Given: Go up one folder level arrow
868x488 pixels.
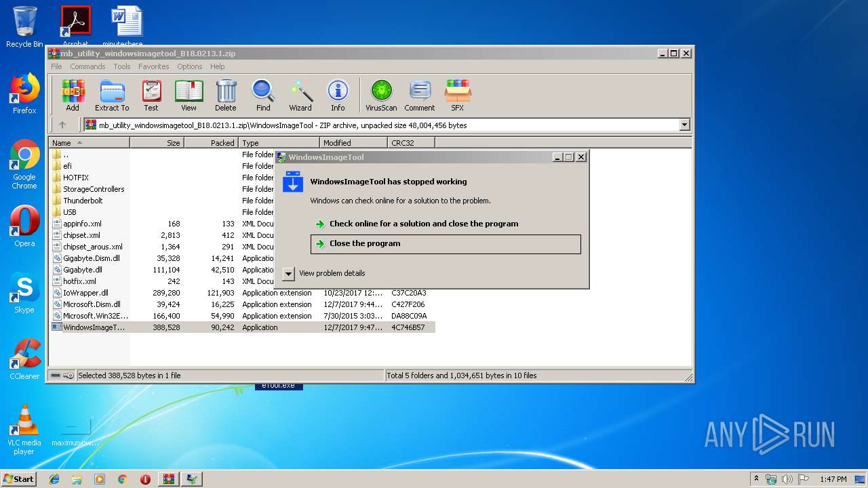Looking at the screenshot, I should pyautogui.click(x=62, y=125).
